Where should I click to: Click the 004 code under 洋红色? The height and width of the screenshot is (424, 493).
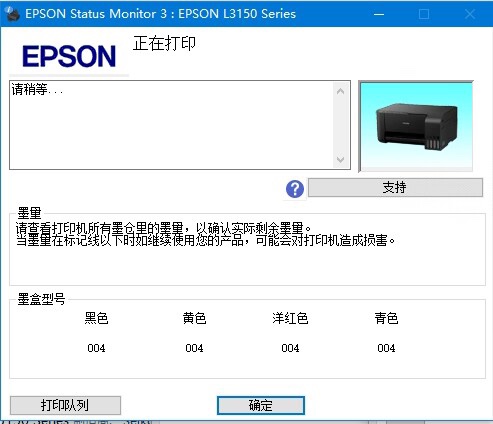tap(290, 348)
